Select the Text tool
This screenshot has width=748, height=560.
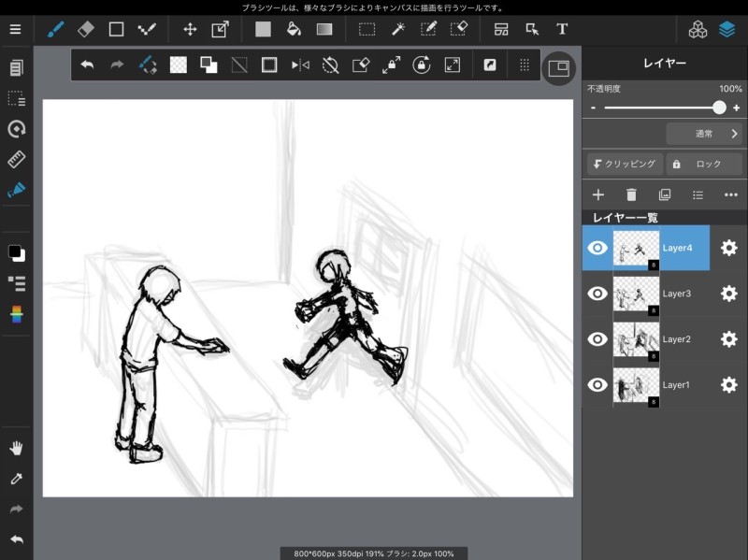(x=562, y=29)
